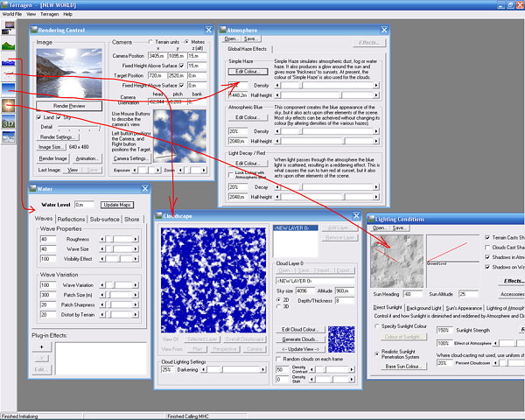Open the Water sidebar icon
This screenshot has width=525, height=420.
9,62
